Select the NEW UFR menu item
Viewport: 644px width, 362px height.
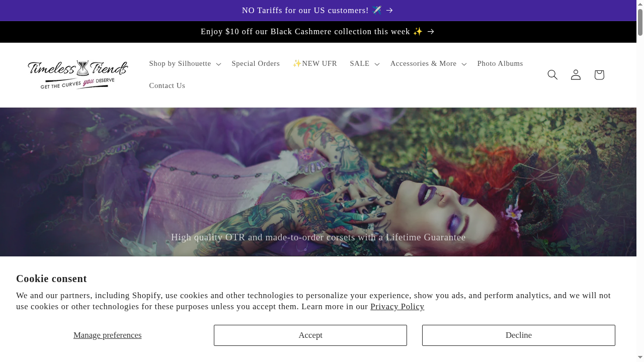click(315, 63)
